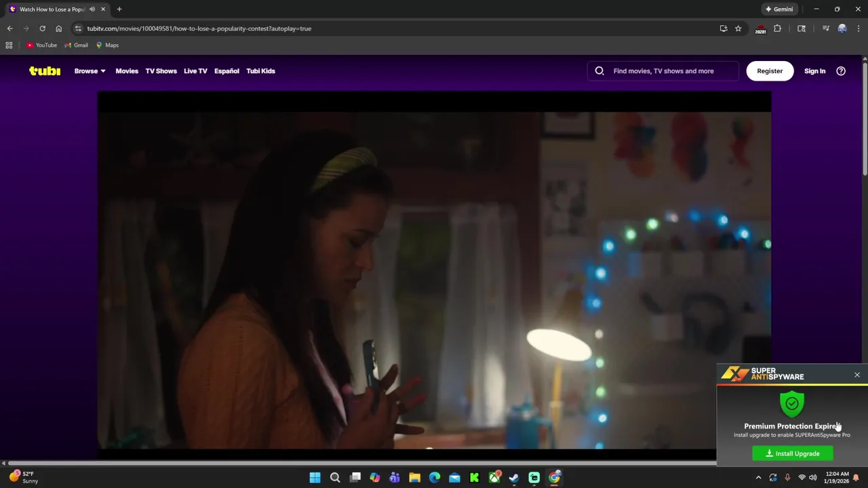The image size is (868, 488).
Task: Open the Extensions puzzle icon
Action: (777, 28)
